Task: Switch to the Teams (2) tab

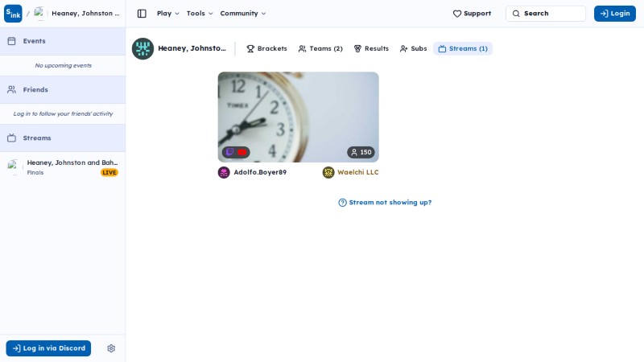Action: (320, 48)
